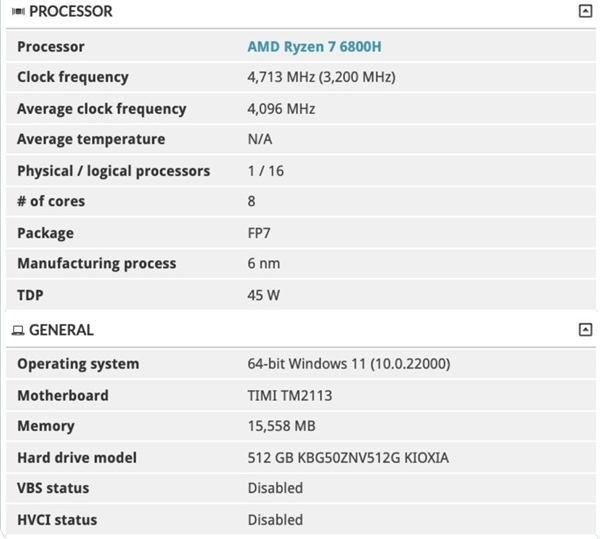The height and width of the screenshot is (539, 600).
Task: Click the GENERAL section heading
Action: pos(61,330)
